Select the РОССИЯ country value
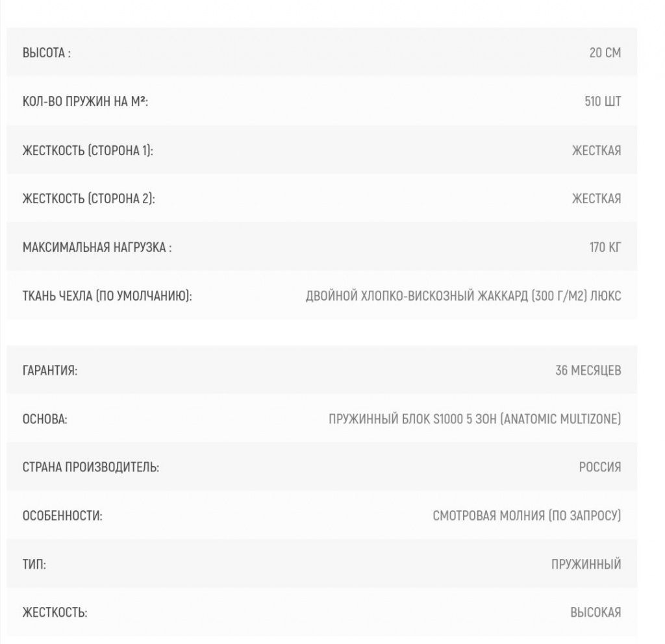 [x=599, y=467]
